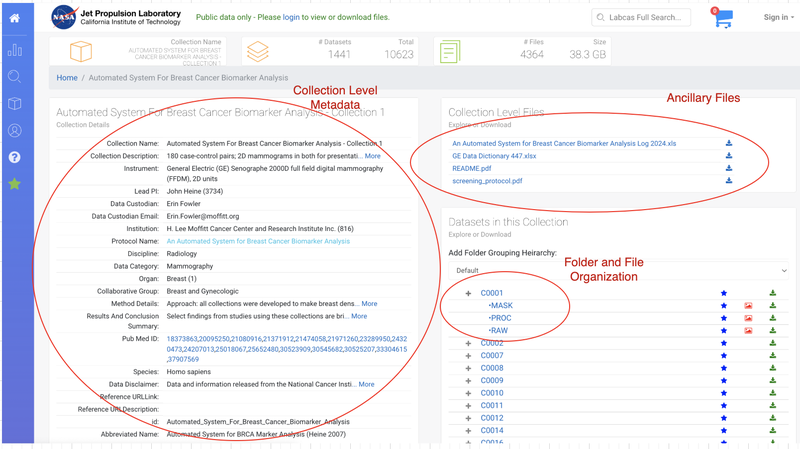
Task: Open the folder grouping hierarchy Default dropdown
Action: pyautogui.click(x=620, y=271)
